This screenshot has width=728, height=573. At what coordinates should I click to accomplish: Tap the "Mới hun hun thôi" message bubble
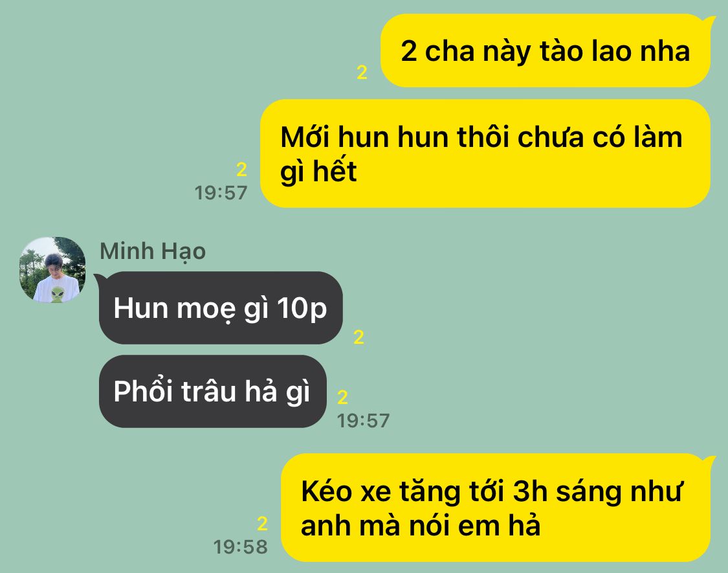485,153
